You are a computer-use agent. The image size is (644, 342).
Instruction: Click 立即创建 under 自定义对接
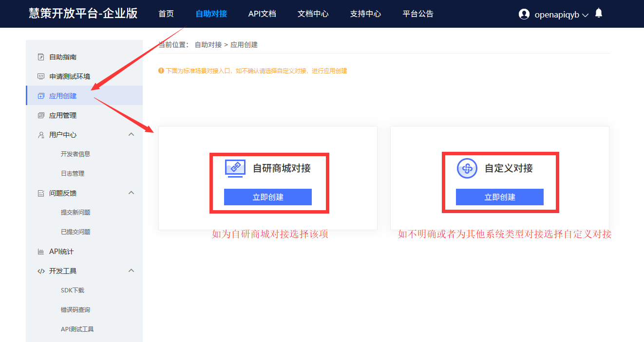point(500,197)
